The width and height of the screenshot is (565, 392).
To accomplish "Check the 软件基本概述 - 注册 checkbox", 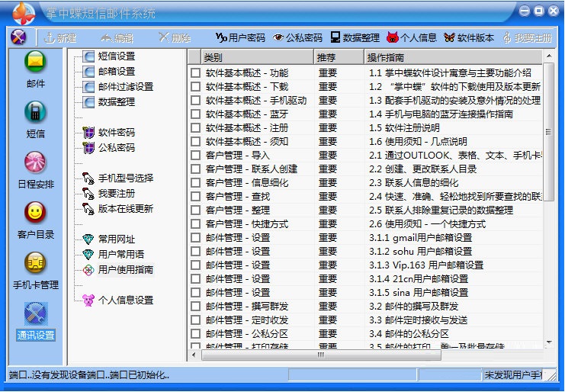I will tap(196, 128).
